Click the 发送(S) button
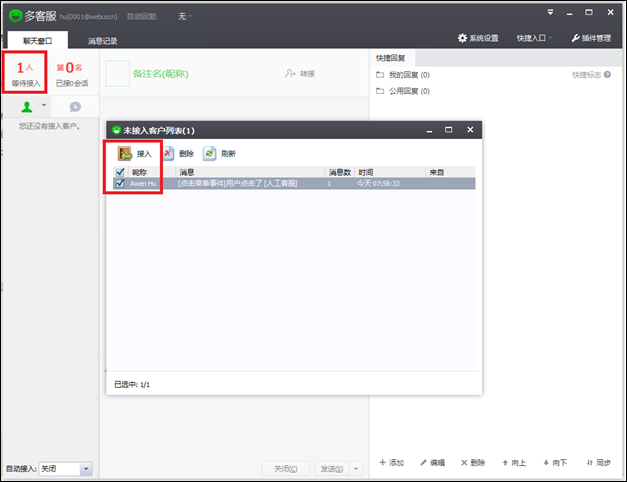627x482 pixels. (332, 468)
